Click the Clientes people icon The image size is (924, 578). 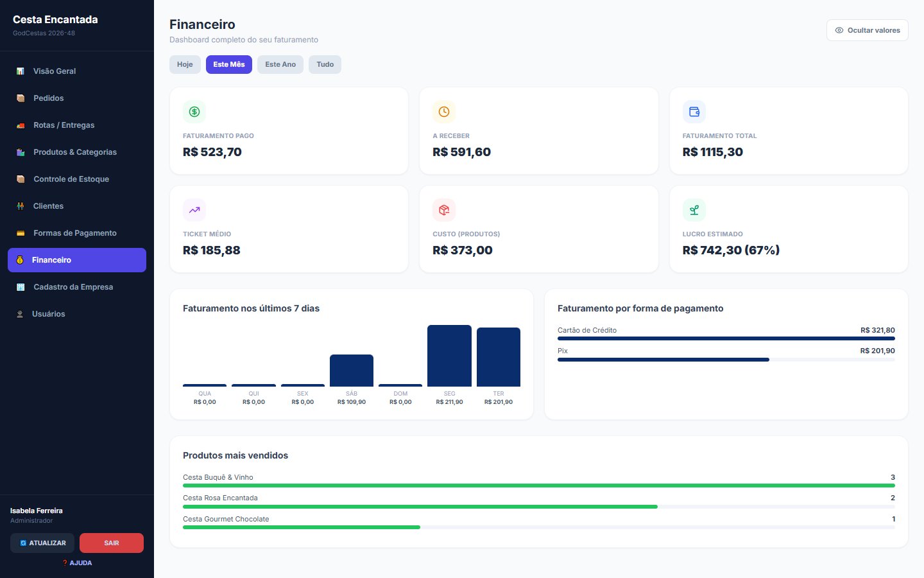[x=21, y=206]
